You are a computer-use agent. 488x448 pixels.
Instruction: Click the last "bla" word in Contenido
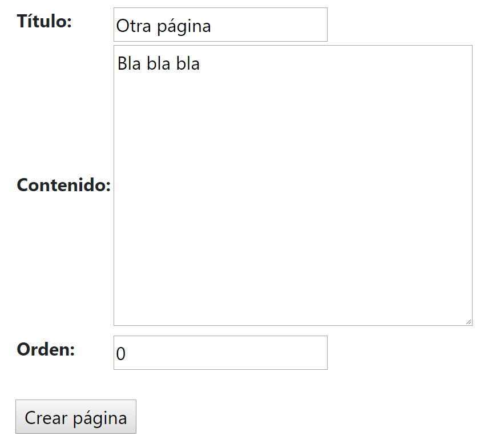[x=188, y=63]
